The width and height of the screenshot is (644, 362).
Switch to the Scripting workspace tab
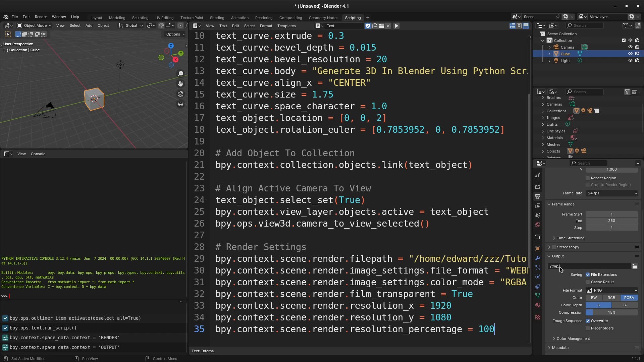coord(353,18)
